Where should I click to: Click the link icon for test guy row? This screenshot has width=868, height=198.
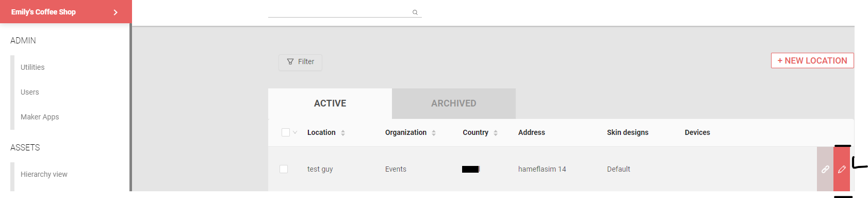click(825, 169)
